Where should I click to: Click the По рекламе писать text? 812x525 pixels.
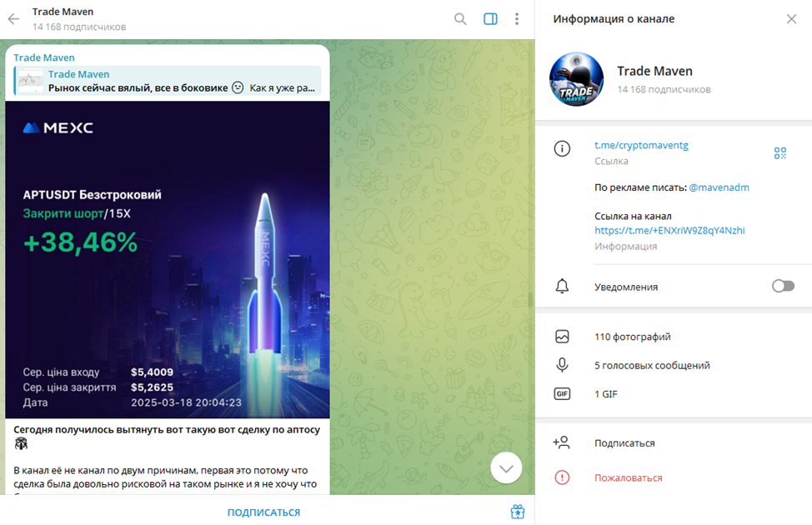coord(640,187)
